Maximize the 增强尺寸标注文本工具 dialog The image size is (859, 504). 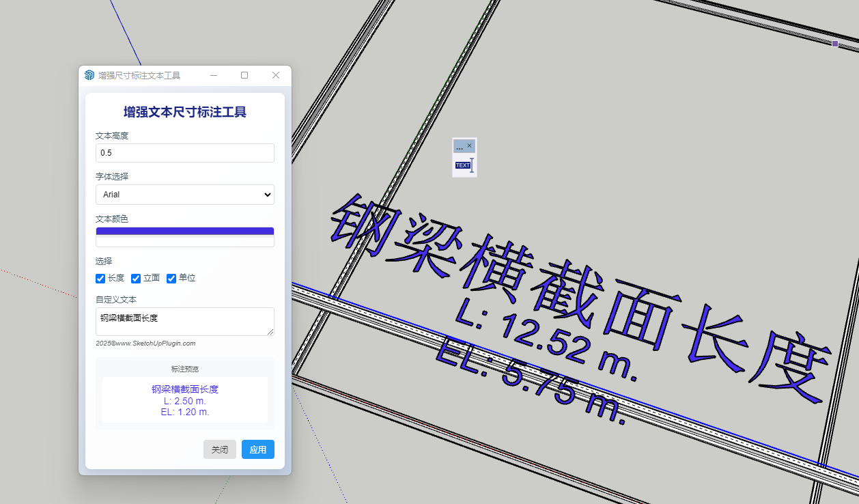click(x=244, y=75)
